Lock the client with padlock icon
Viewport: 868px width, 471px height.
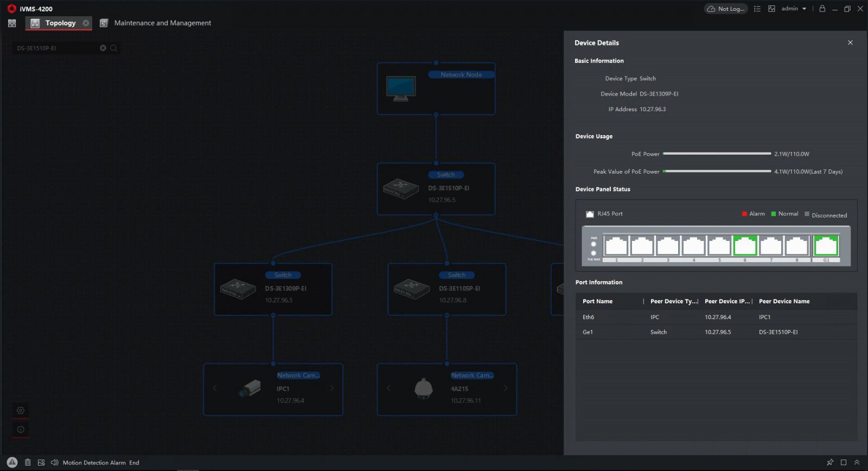click(822, 9)
